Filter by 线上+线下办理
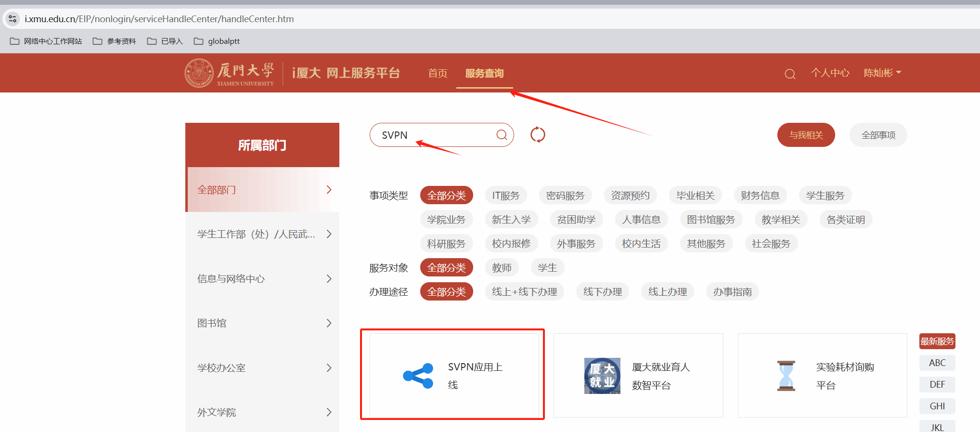 coord(525,292)
